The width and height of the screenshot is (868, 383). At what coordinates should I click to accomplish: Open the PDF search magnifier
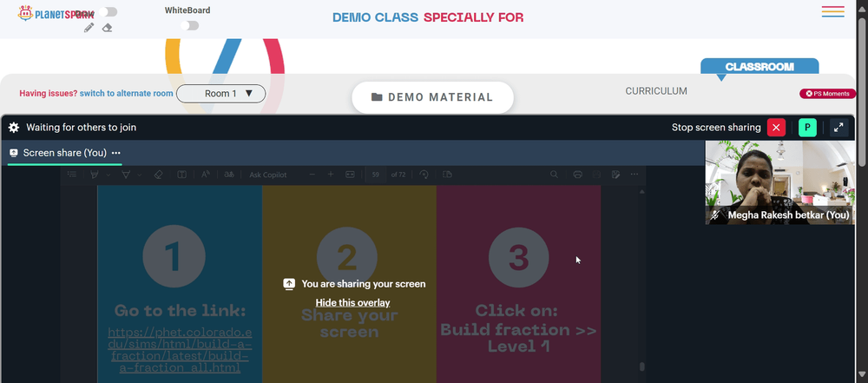[x=554, y=174]
